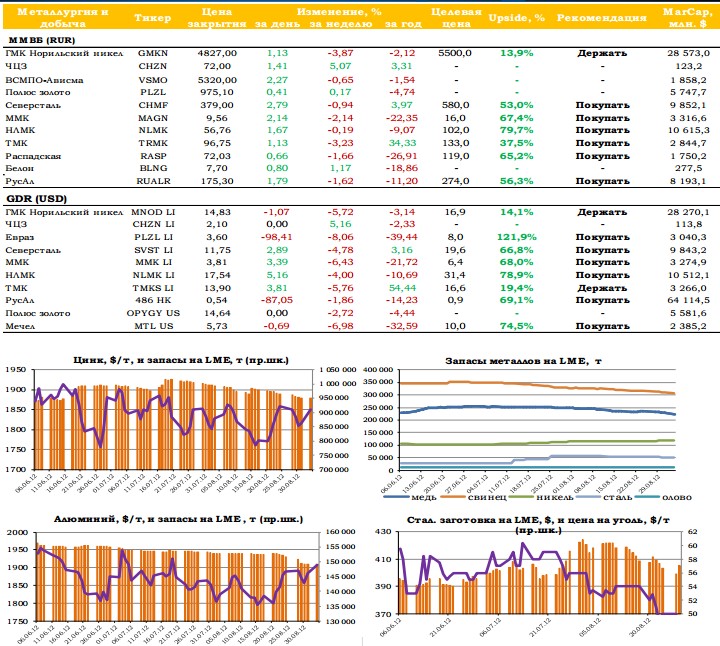Click the Держать recommendation for TMKS LI
This screenshot has height=646, width=720.
coord(602,288)
